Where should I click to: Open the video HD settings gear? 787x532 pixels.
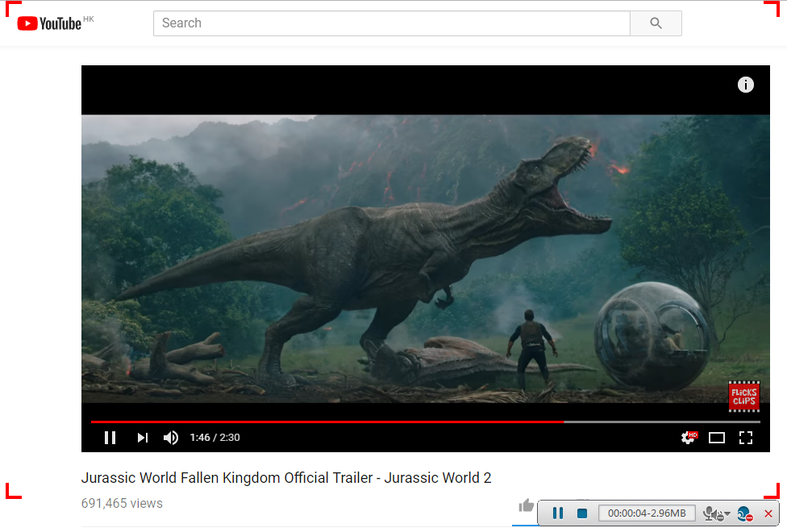(688, 438)
